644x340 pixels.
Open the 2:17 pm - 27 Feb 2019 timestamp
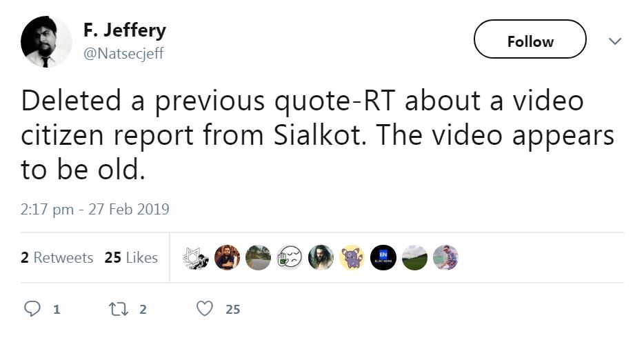(x=95, y=209)
